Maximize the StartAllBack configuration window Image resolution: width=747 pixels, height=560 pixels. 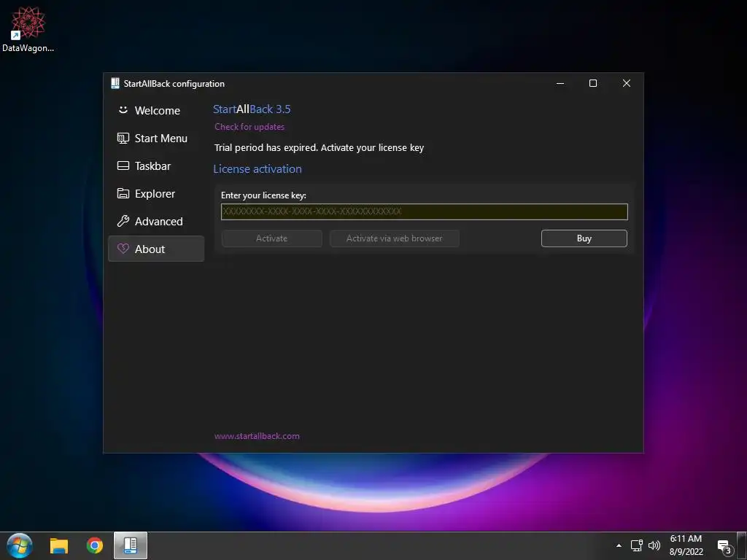point(593,83)
